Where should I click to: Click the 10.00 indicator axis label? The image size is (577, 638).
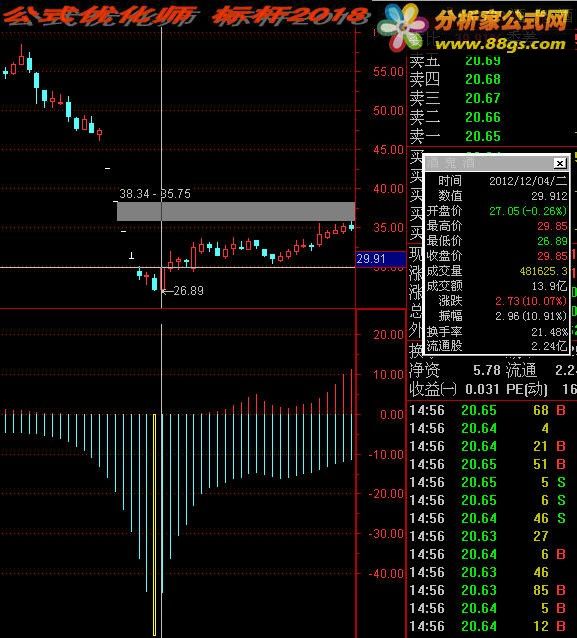[x=388, y=375]
